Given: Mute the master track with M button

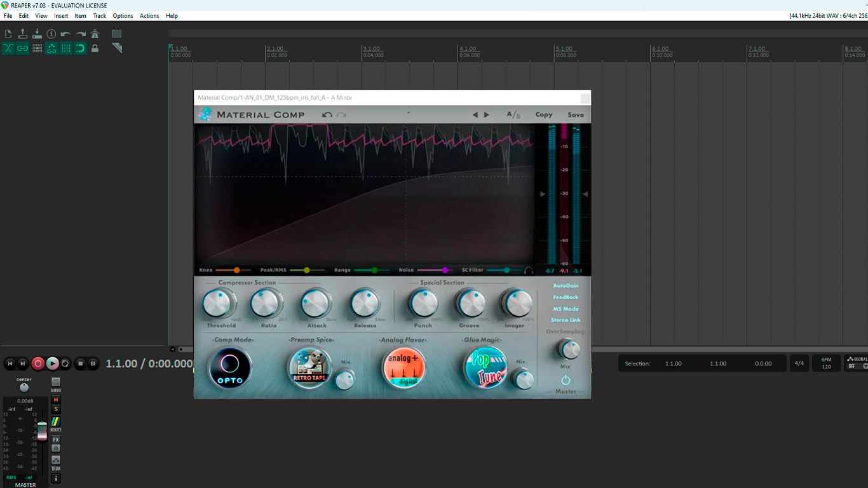Looking at the screenshot, I should click(x=56, y=400).
